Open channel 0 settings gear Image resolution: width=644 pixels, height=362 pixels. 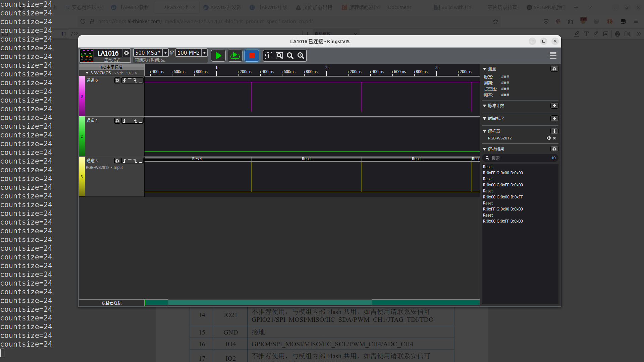point(117,80)
